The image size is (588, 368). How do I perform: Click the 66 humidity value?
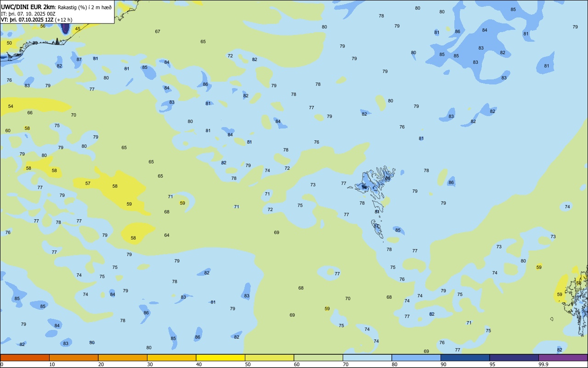click(x=30, y=113)
